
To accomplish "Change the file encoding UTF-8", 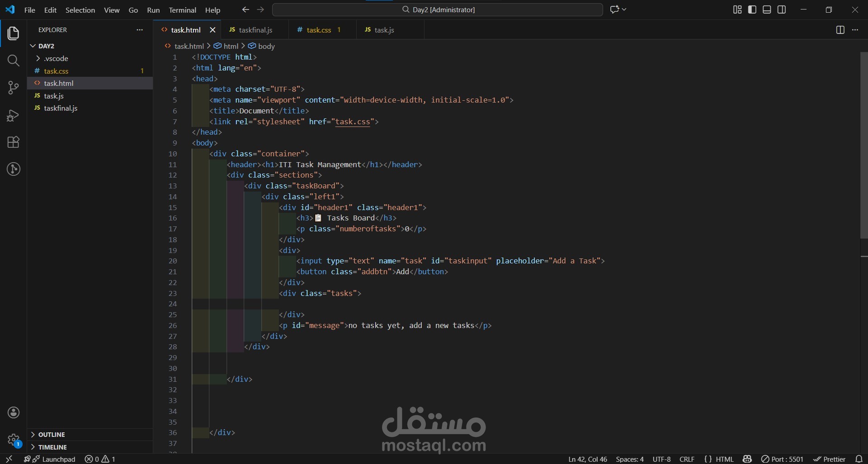I will [x=661, y=459].
